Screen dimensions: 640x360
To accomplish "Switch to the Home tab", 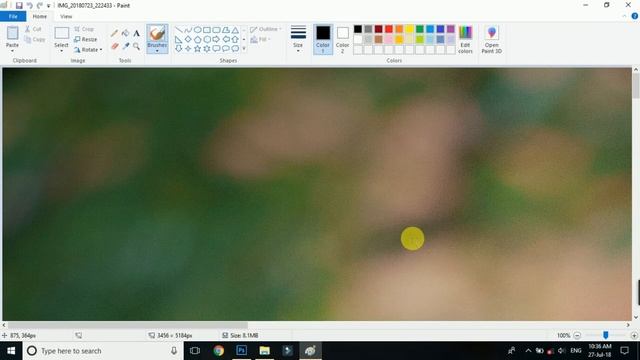I will tap(40, 16).
